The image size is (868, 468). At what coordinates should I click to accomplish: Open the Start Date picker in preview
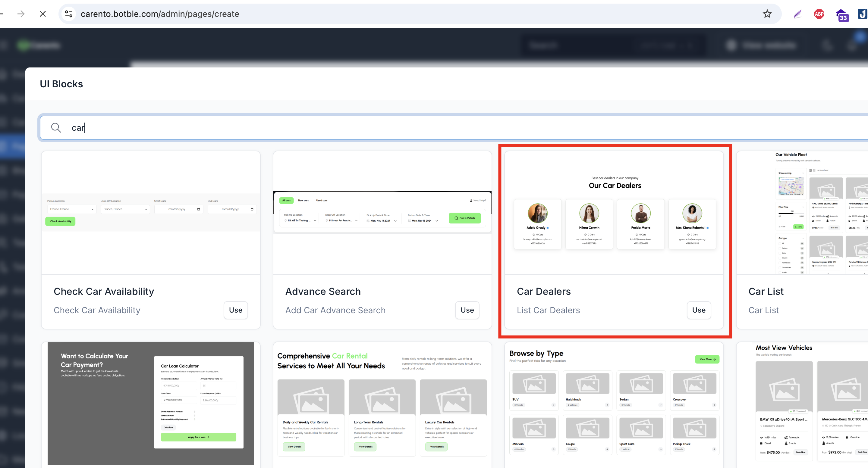[178, 209]
